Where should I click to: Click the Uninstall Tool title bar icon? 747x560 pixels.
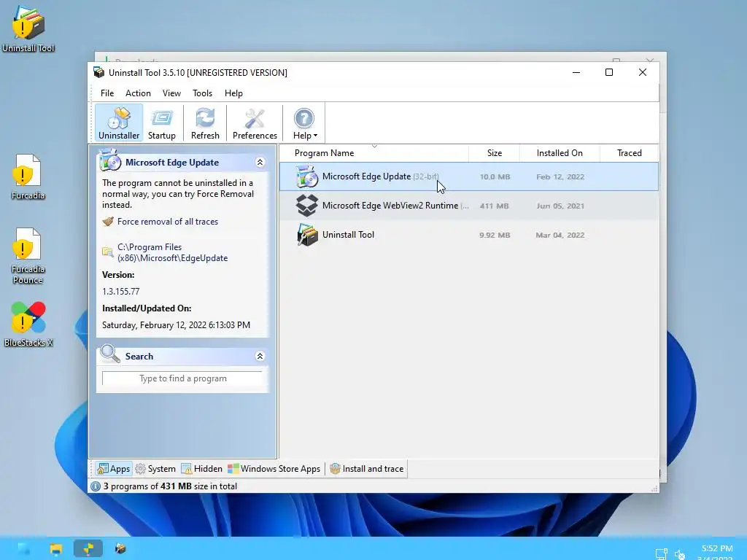click(99, 72)
